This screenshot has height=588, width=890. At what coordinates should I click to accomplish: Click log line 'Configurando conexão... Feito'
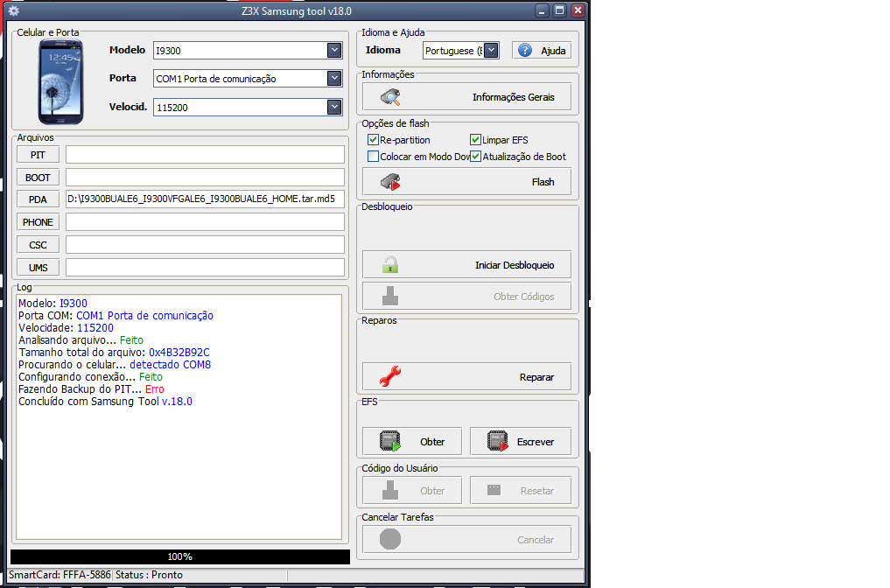point(90,377)
